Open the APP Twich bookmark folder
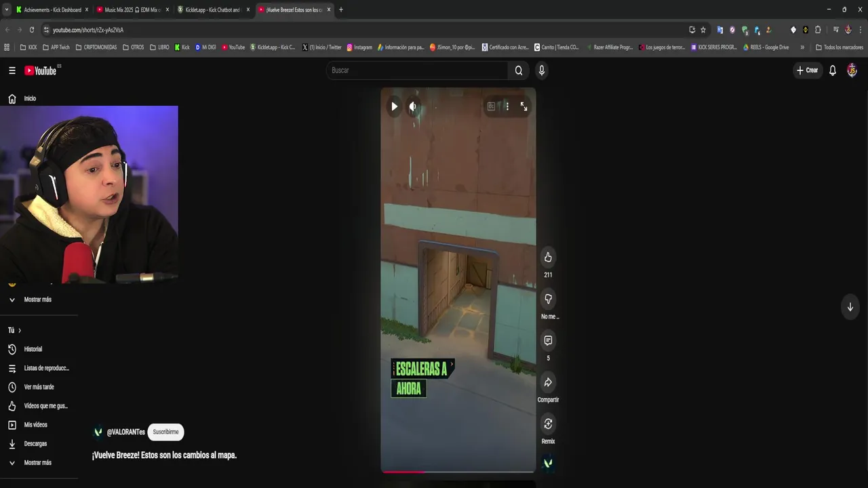The image size is (868, 488). tap(56, 47)
